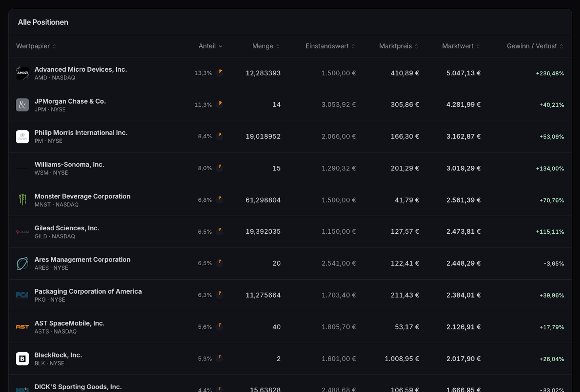Click the pie share icon for Gilead Sciences

[220, 231]
